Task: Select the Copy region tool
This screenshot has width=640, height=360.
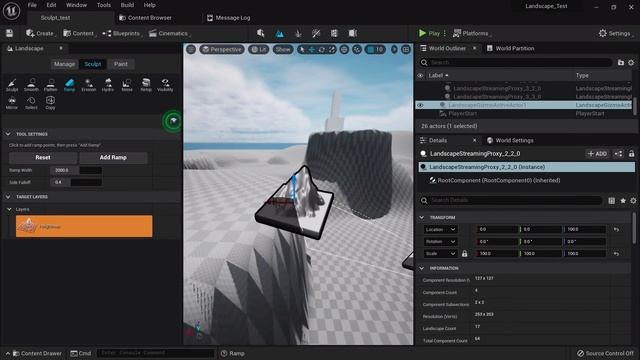Action: point(50,103)
